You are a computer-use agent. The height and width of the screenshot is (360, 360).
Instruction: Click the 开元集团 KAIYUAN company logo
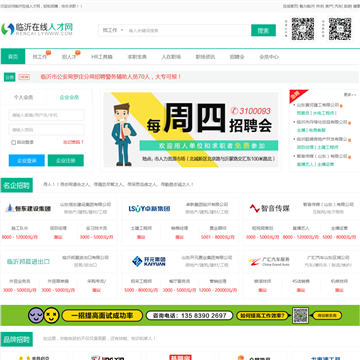pos(149,261)
